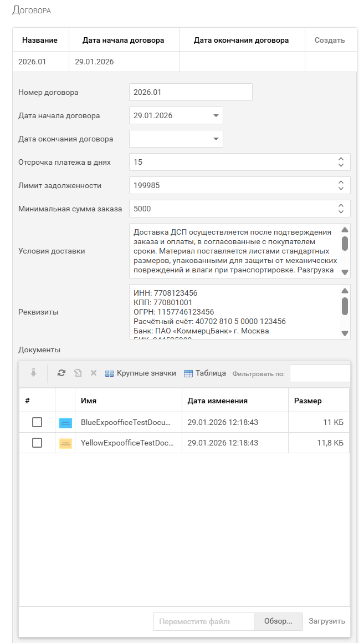Click the download arrow icon in documents toolbar
The image size is (364, 643).
[33, 373]
